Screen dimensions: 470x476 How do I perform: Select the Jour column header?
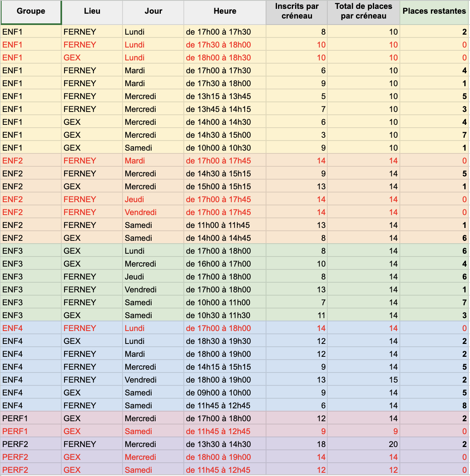click(153, 12)
